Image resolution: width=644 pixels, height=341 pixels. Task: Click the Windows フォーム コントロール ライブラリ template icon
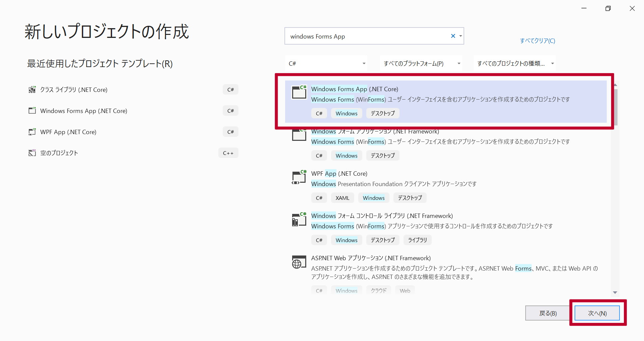tap(299, 220)
